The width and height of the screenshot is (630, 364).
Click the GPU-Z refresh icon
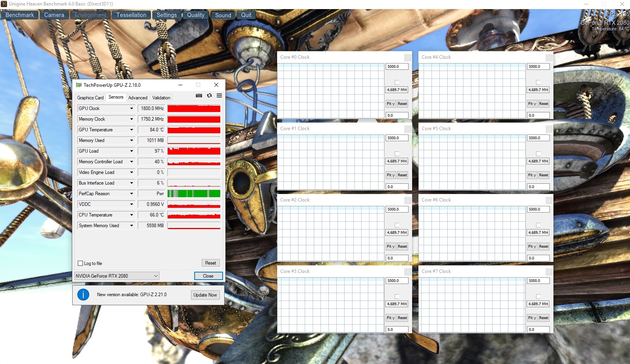click(x=209, y=95)
